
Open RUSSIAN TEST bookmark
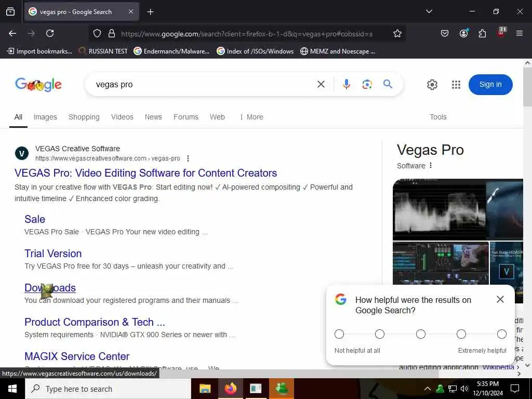(103, 51)
